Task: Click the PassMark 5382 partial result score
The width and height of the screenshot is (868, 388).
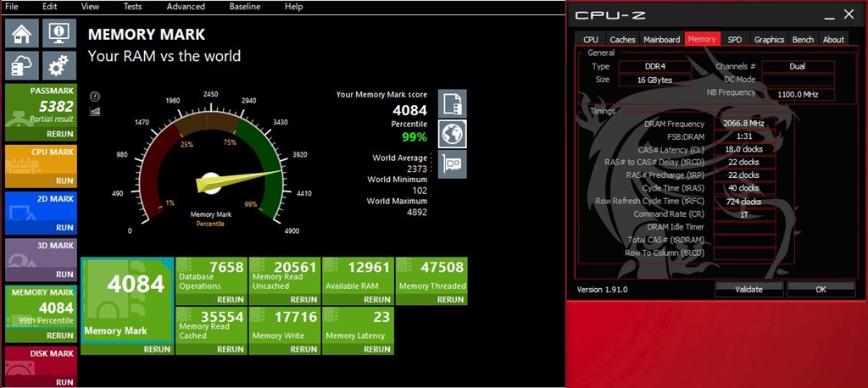Action: [x=55, y=107]
